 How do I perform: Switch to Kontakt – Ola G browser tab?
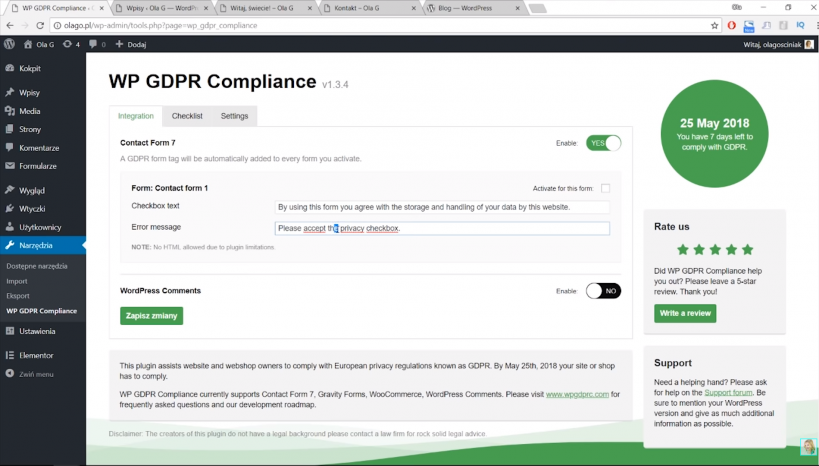point(370,8)
